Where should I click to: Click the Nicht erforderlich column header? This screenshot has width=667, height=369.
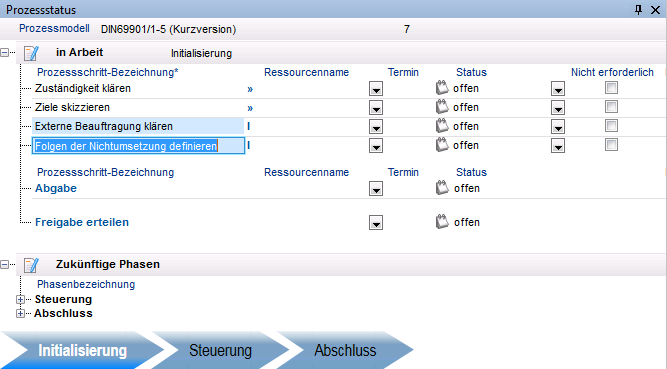click(x=612, y=72)
